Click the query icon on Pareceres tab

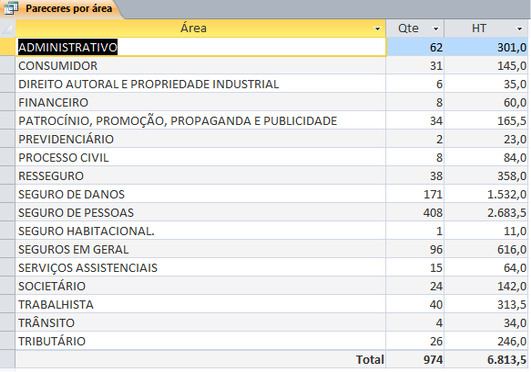coord(11,8)
